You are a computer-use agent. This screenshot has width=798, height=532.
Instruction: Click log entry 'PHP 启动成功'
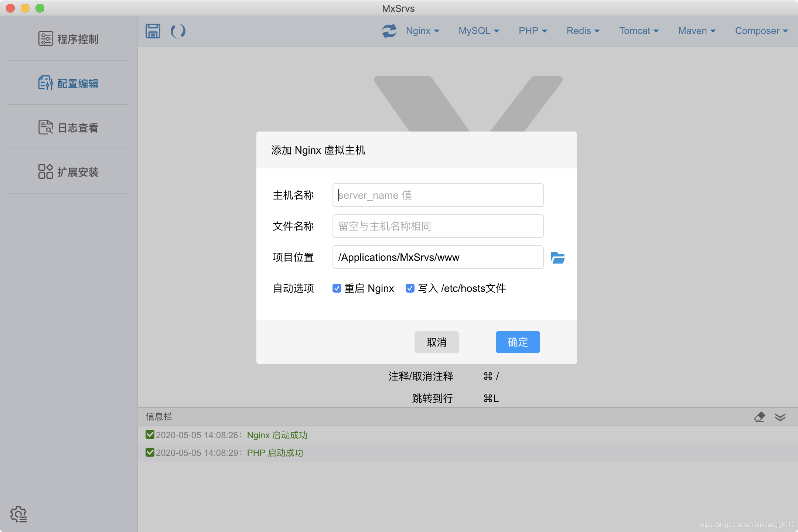click(275, 453)
